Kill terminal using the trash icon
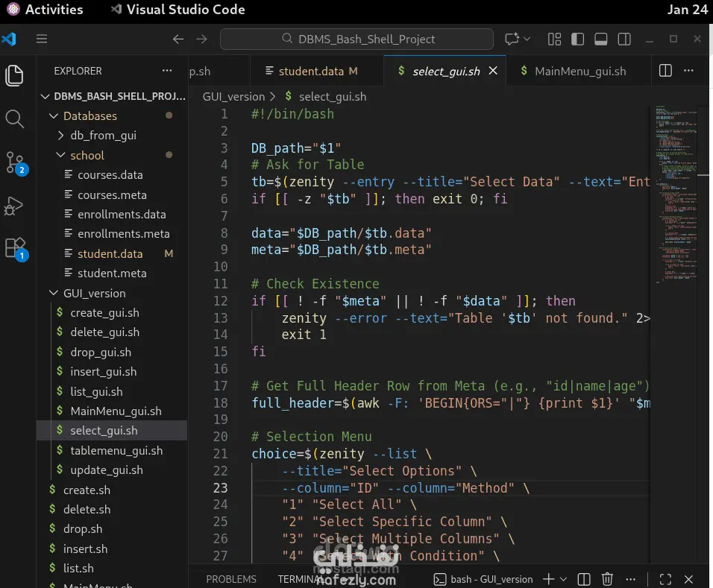Viewport: 713px width, 588px height. click(607, 579)
